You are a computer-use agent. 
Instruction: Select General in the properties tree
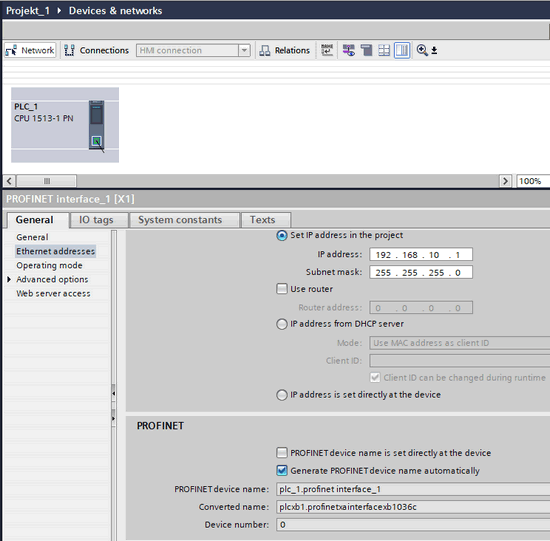[32, 237]
